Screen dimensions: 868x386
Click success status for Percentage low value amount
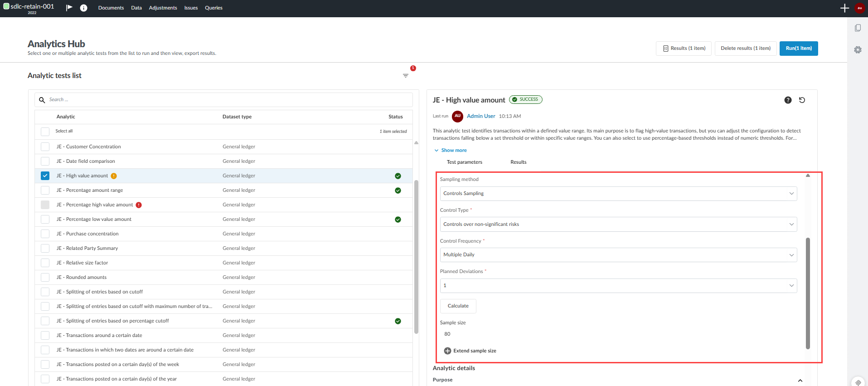tap(398, 220)
